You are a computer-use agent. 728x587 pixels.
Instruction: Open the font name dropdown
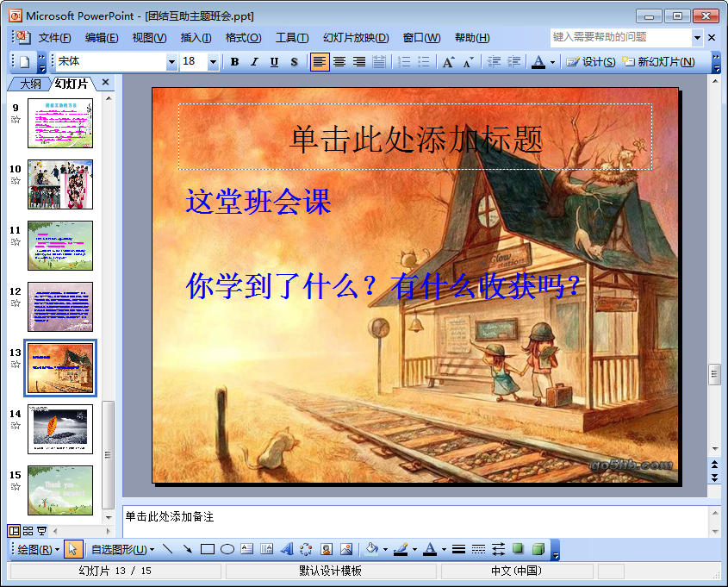point(171,62)
